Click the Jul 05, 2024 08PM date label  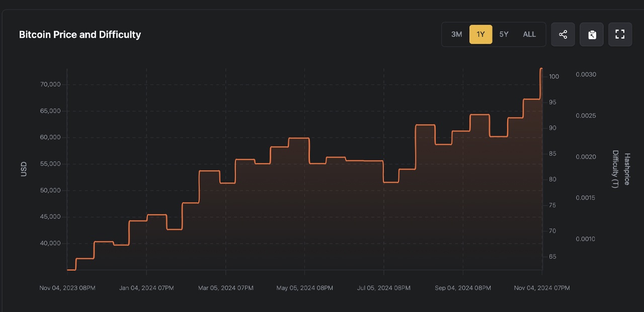coord(384,288)
